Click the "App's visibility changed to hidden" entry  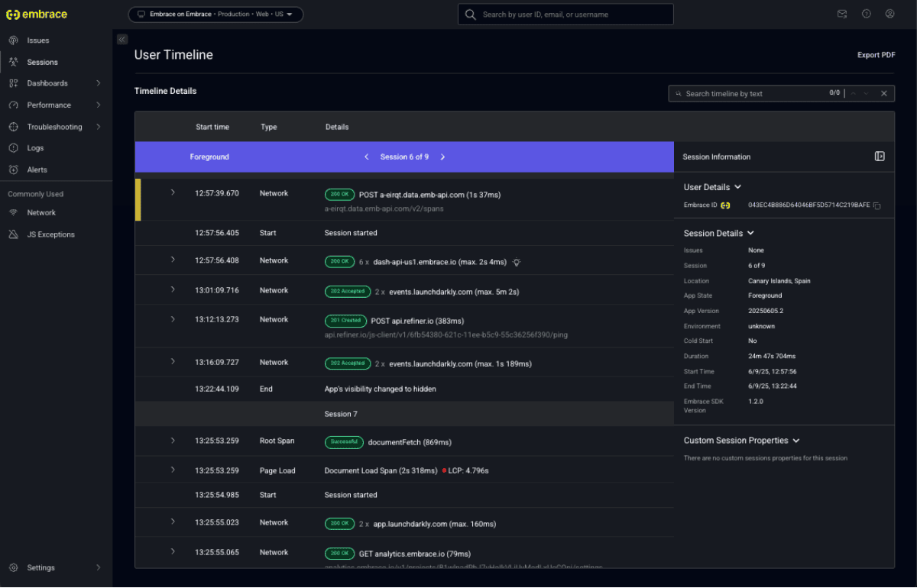381,389
